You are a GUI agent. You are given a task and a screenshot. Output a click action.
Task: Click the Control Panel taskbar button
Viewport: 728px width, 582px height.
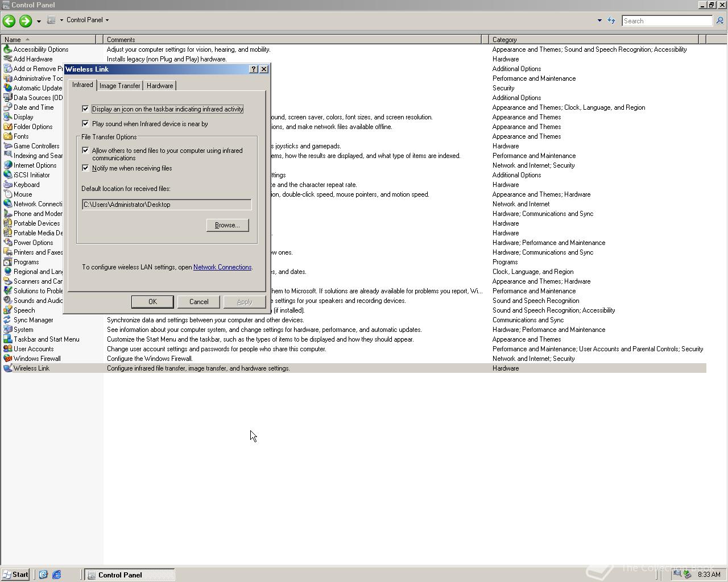[130, 575]
